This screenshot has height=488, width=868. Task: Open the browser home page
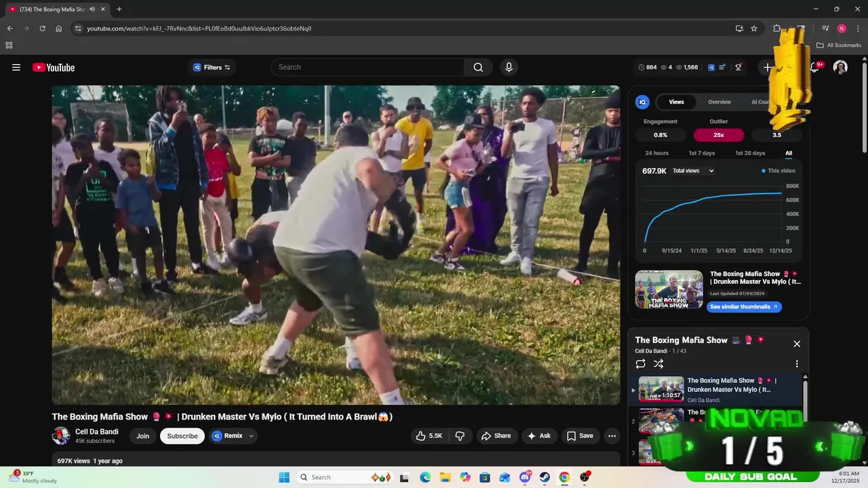pyautogui.click(x=59, y=28)
